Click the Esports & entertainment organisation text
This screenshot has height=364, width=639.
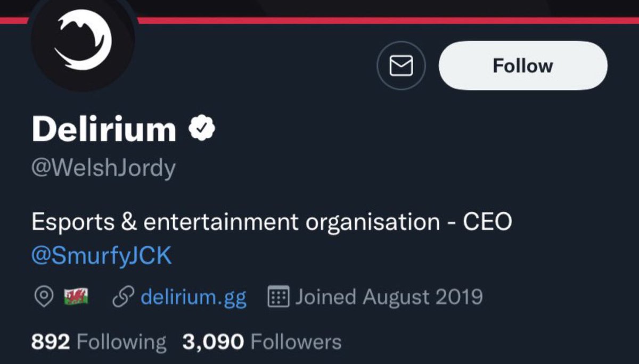coord(235,222)
